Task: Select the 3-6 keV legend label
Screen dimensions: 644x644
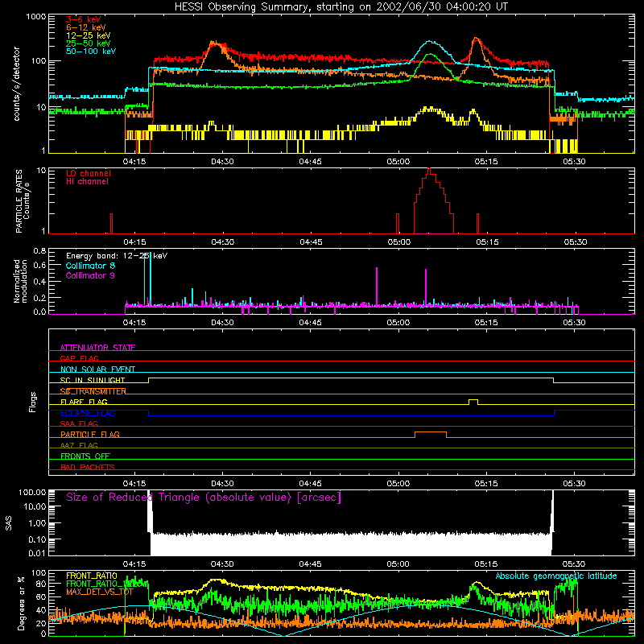Action: [84, 19]
